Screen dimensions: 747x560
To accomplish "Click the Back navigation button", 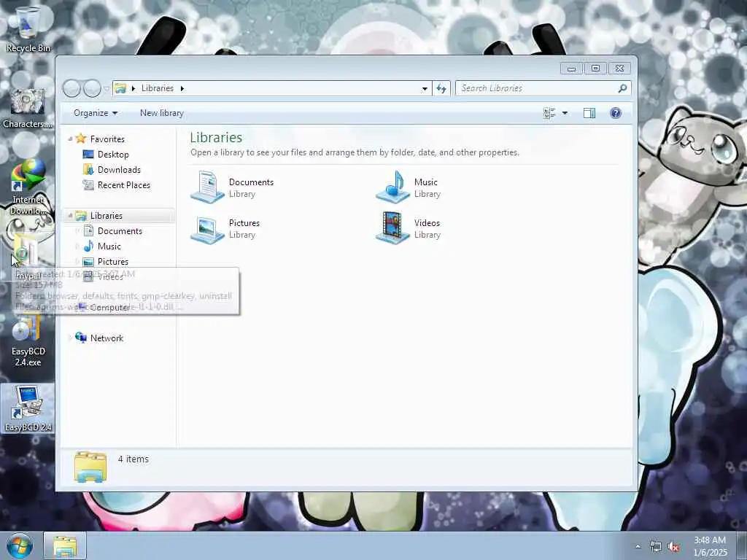I will click(71, 88).
